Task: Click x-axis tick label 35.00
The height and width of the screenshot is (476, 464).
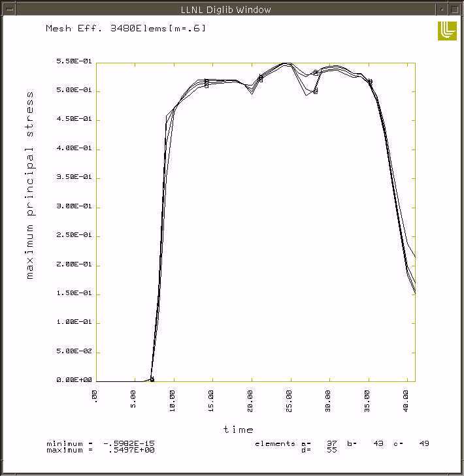Action: point(367,401)
